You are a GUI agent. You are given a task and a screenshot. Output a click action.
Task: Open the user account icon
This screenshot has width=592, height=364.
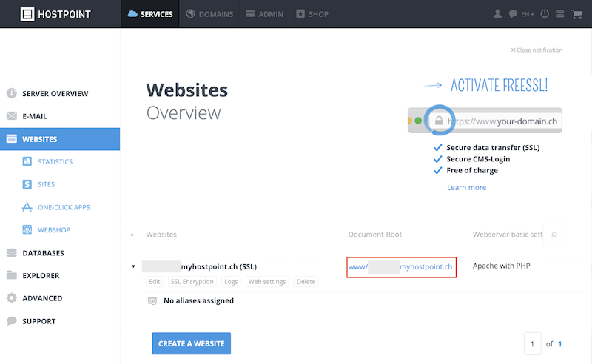point(497,14)
